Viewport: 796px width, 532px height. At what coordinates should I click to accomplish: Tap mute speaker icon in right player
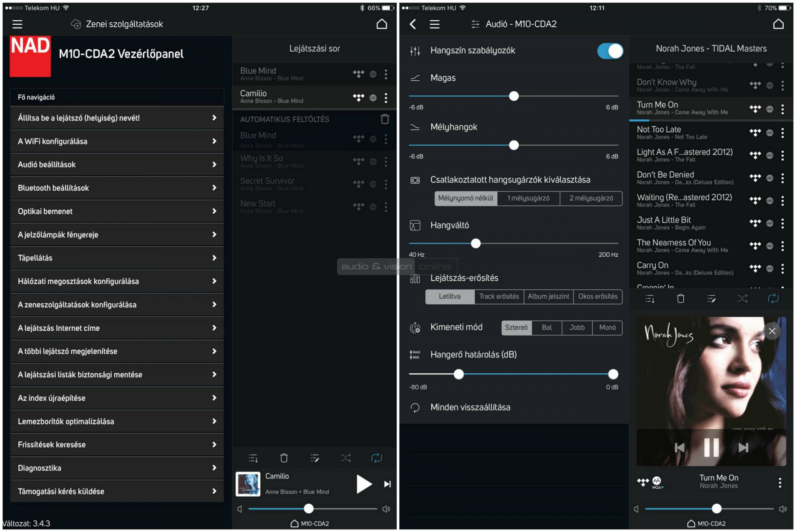[636, 509]
